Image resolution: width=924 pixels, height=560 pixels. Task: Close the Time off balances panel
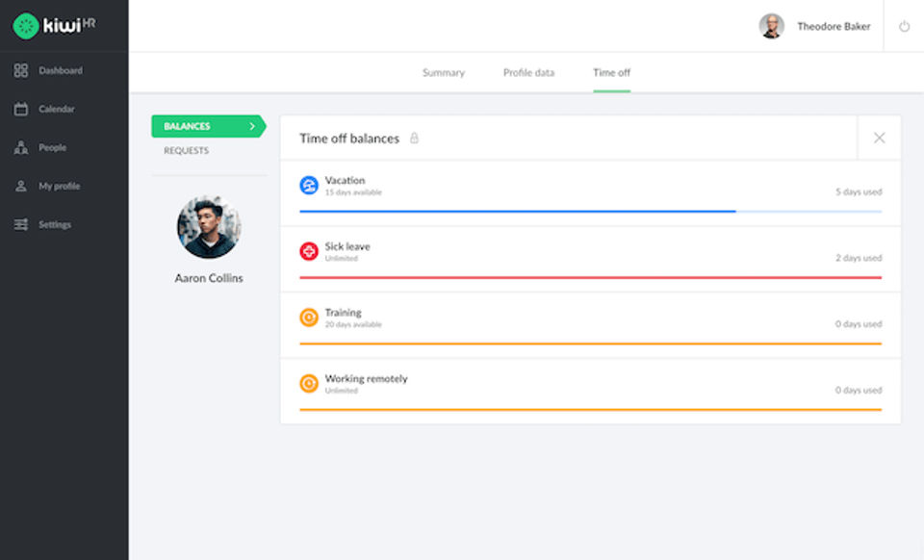[879, 138]
